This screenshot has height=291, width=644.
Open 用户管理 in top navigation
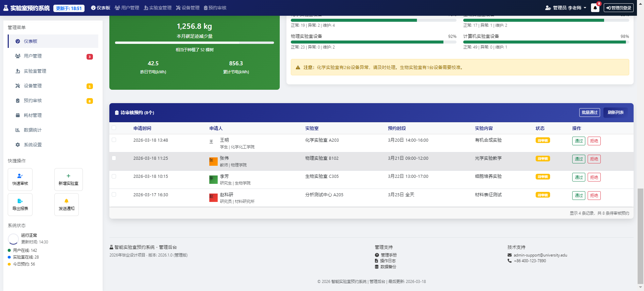click(x=127, y=8)
